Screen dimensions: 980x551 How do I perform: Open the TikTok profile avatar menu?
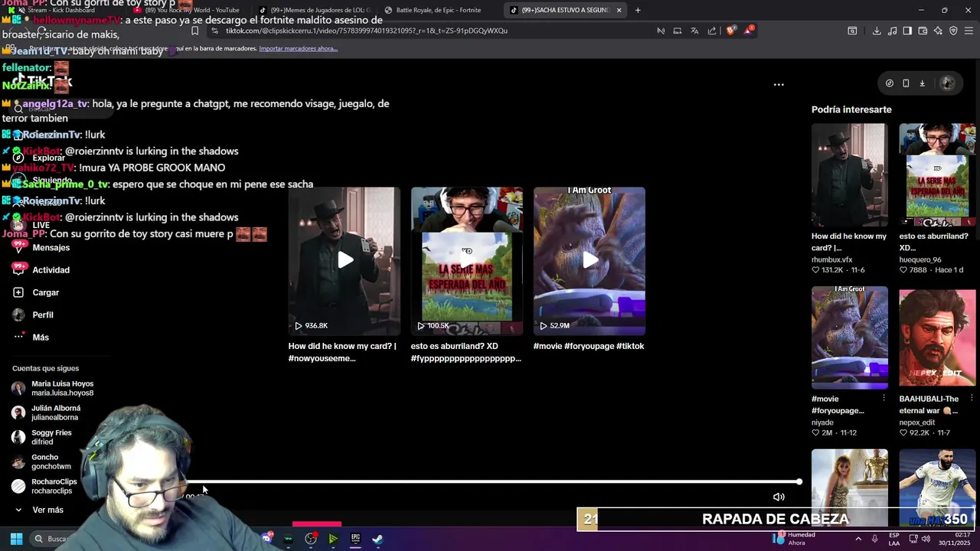click(947, 83)
